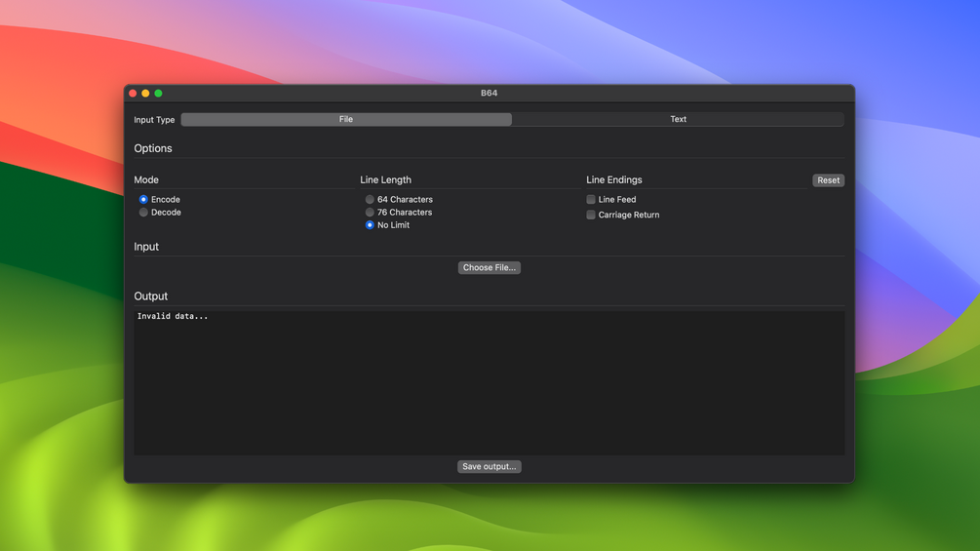
Task: Select Decode mode radio button
Action: pyautogui.click(x=143, y=213)
